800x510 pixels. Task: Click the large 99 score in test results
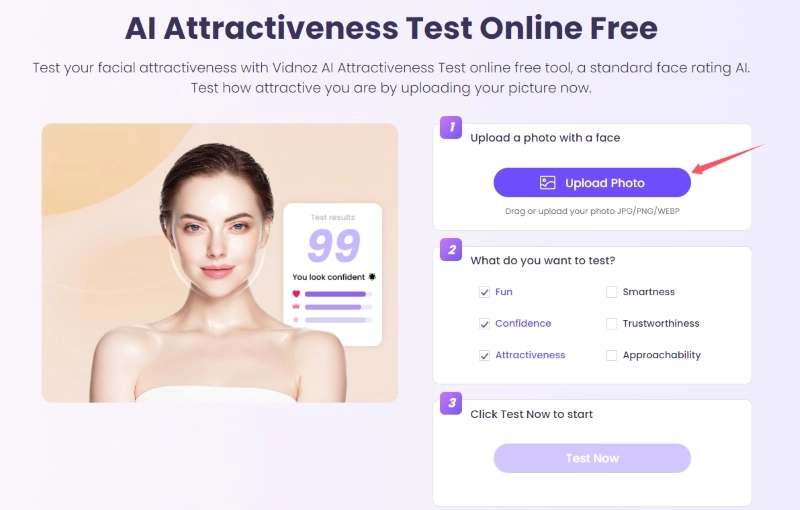(x=334, y=245)
